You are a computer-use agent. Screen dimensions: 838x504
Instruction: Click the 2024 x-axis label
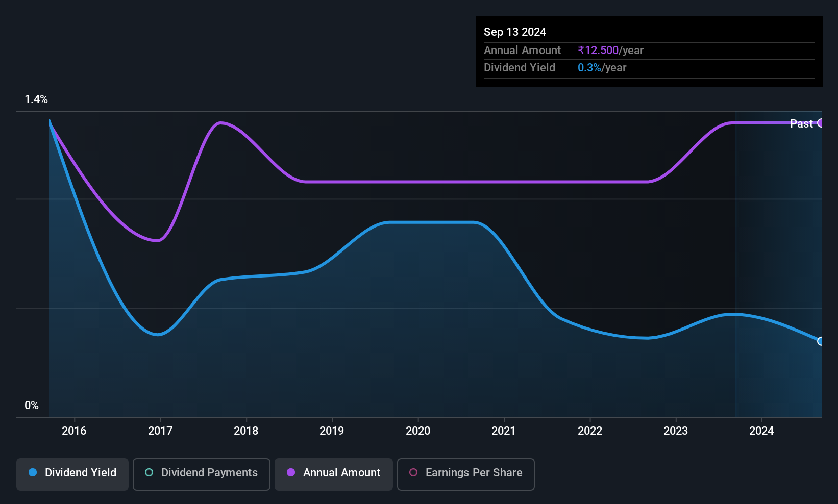coord(761,431)
